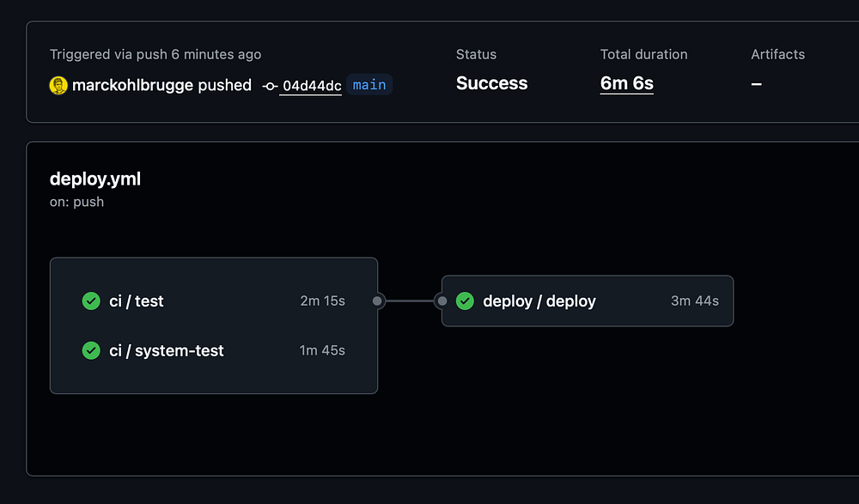The width and height of the screenshot is (859, 504).
Task: Click the commit icon beside hash 04d44dc
Action: [x=271, y=86]
